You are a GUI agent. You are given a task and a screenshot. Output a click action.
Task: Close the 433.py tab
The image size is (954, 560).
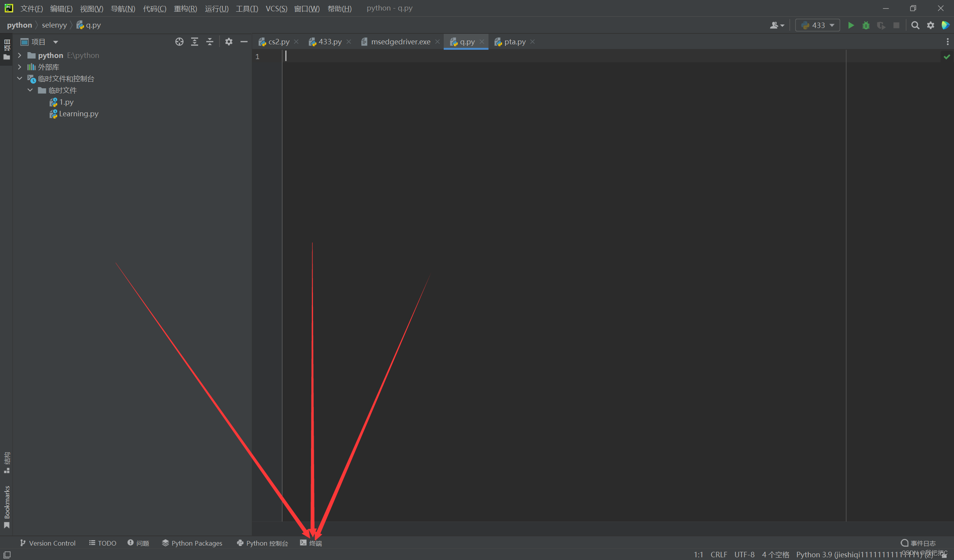(349, 42)
